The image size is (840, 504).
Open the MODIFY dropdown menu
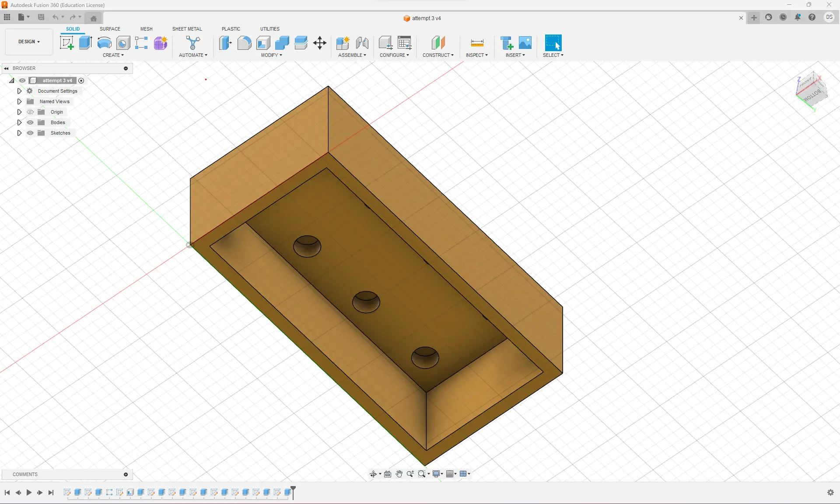tap(272, 55)
